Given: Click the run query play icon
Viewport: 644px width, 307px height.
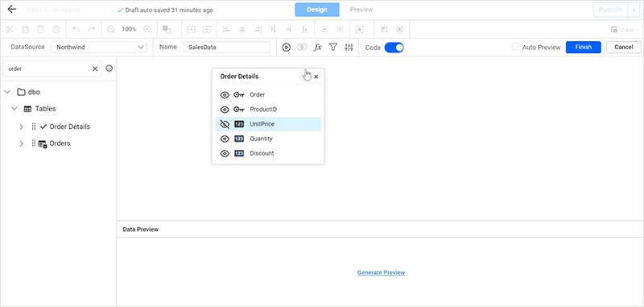Looking at the screenshot, I should (287, 48).
